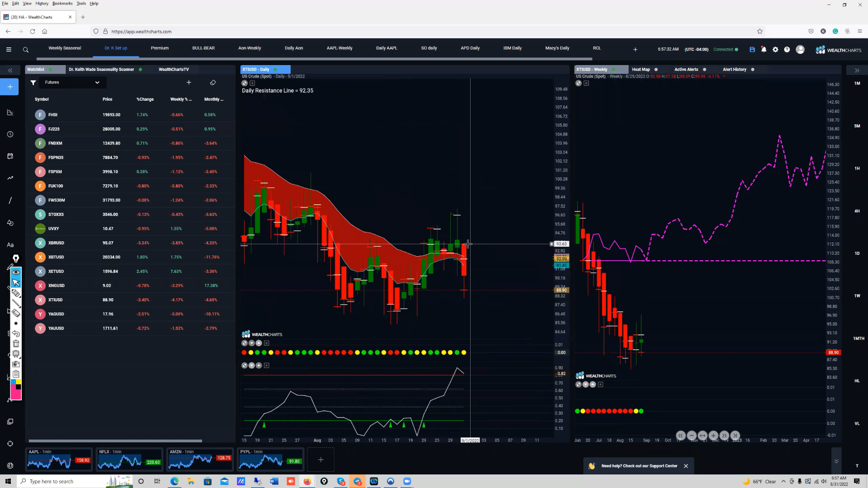The width and height of the screenshot is (868, 488).
Task: Expand the bottom mini charts chevron
Action: (836, 461)
